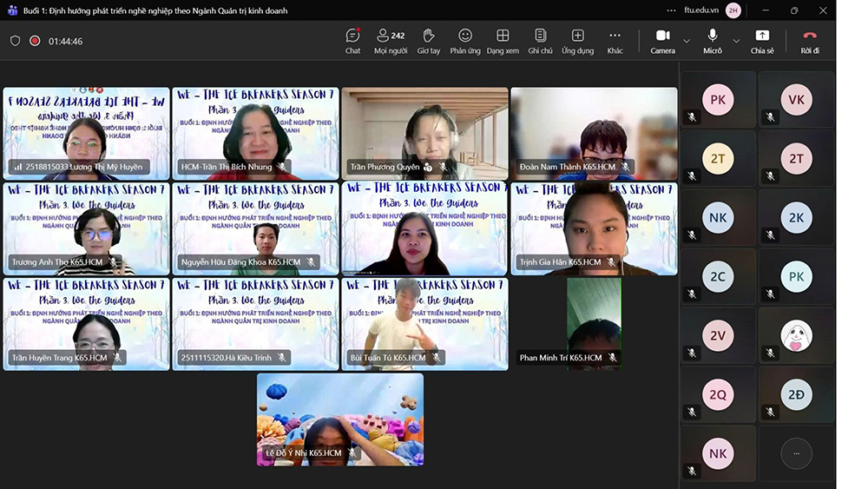Viewport: 868px width, 489px height.
Task: Select Nguyễn Hữu Đăng Khoa's video tile
Action: click(256, 228)
